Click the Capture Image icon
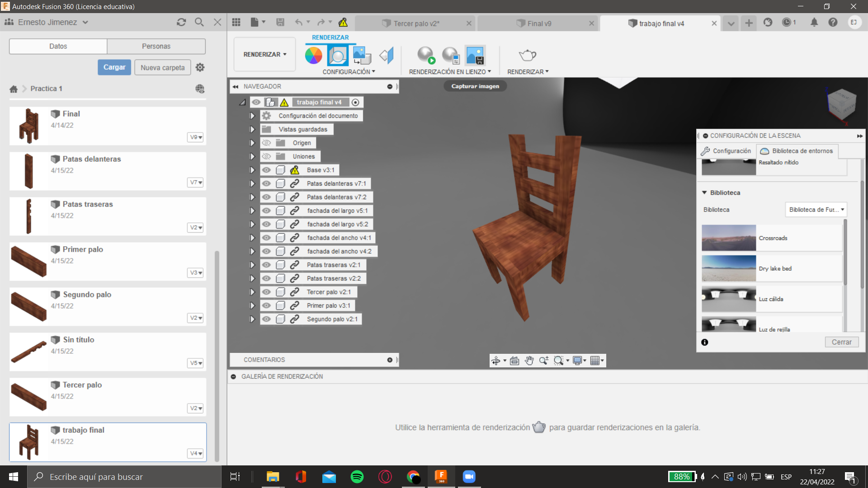Screen dimensions: 868x488 [x=475, y=55]
